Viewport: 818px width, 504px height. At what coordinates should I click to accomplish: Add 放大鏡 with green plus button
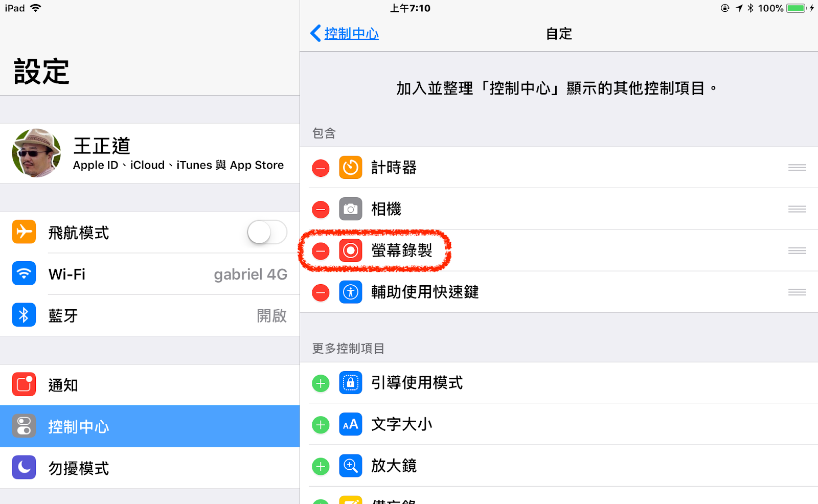[x=321, y=466]
